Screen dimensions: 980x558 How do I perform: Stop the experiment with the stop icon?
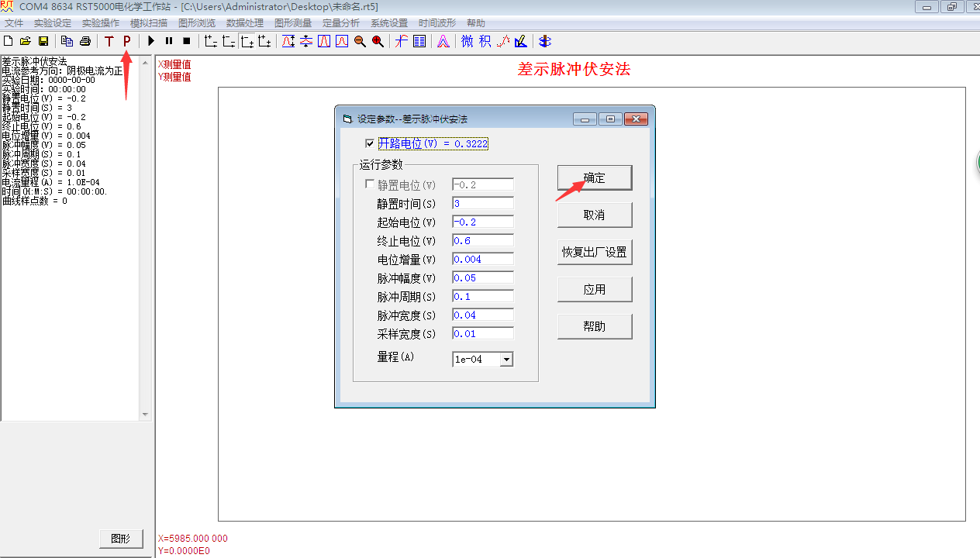[x=186, y=41]
